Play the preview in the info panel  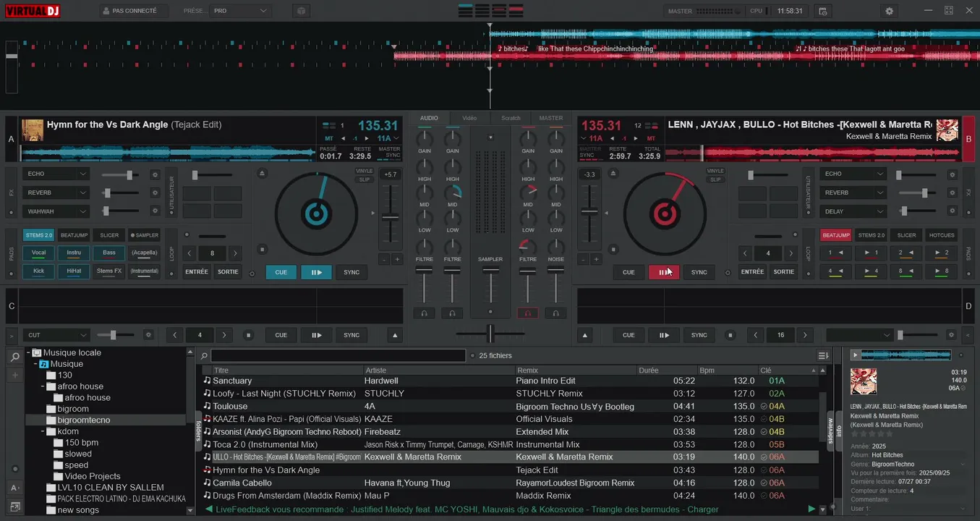pyautogui.click(x=855, y=355)
